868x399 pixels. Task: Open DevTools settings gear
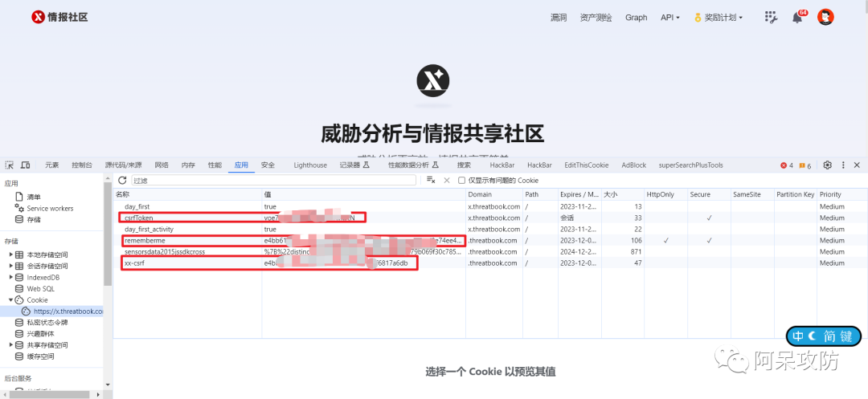tap(827, 165)
